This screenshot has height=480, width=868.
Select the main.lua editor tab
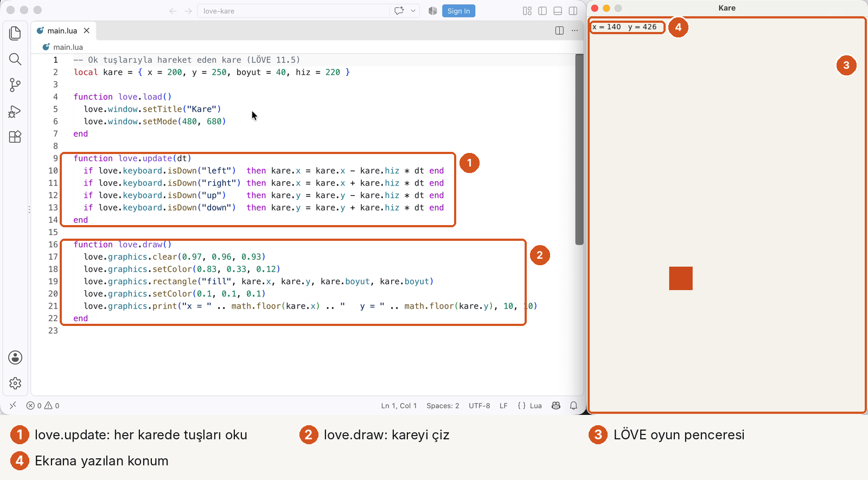tap(63, 31)
